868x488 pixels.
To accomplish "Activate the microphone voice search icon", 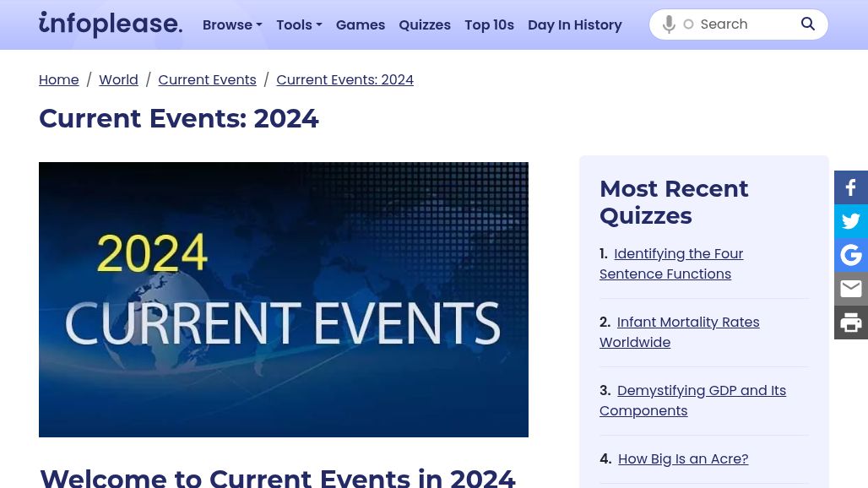I will tap(669, 24).
